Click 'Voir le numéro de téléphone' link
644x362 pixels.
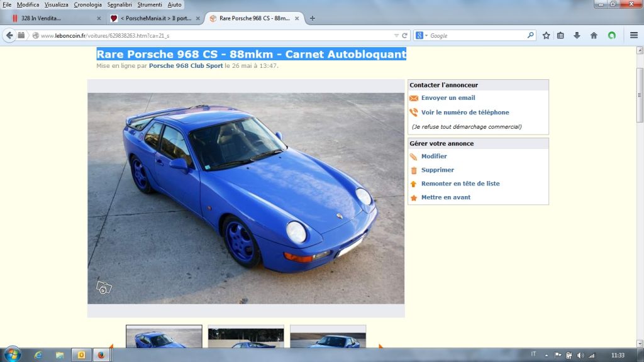point(465,112)
